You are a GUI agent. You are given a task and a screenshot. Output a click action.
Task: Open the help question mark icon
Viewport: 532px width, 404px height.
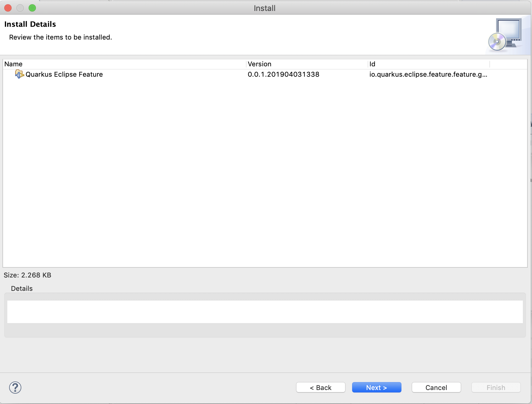[15, 388]
